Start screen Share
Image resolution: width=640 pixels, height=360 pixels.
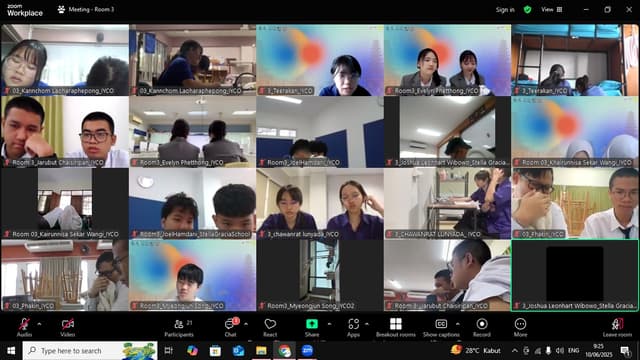point(312,327)
